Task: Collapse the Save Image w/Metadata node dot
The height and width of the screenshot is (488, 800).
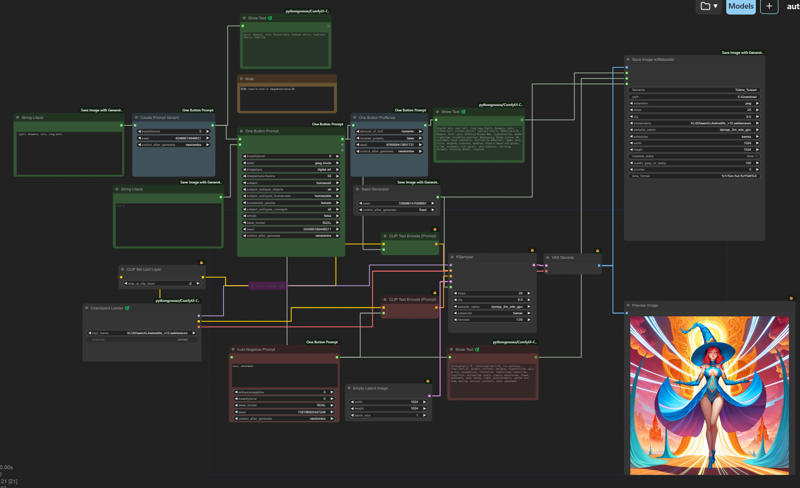Action: tap(628, 60)
